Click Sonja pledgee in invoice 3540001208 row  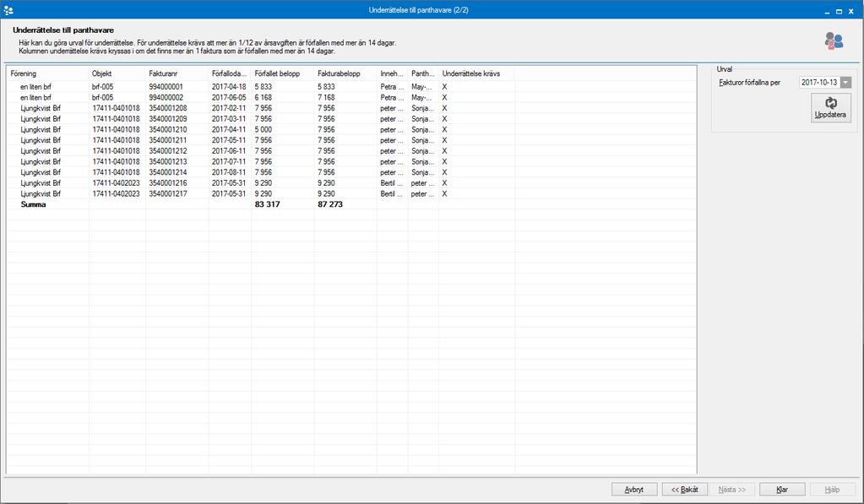[x=422, y=108]
